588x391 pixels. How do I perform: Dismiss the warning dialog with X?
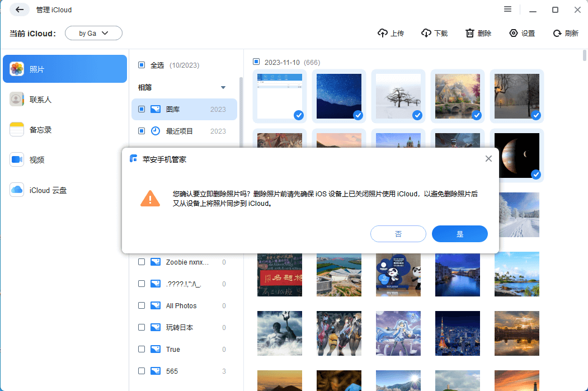tap(488, 158)
